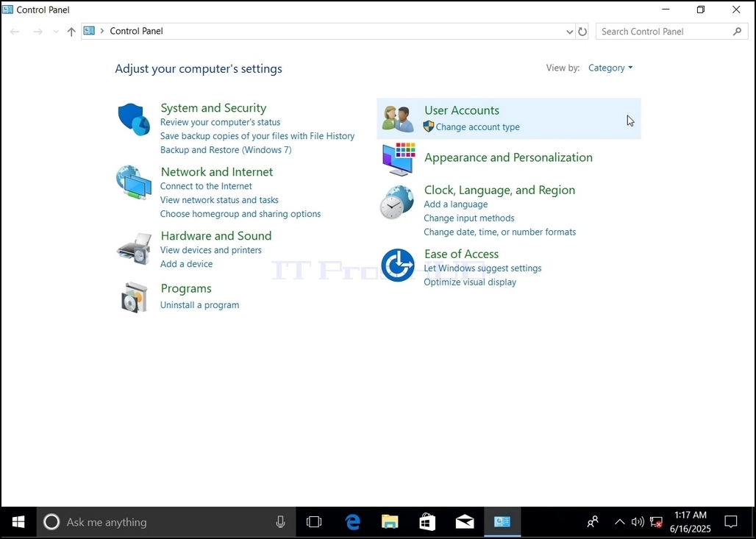Click Connect to the Internet
756x539 pixels.
206,186
